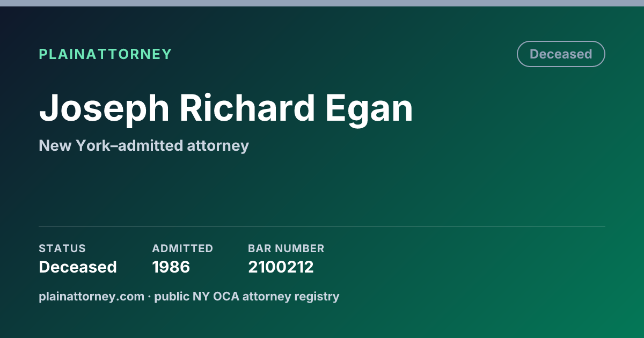
Task: Select the Deceased value under STATUS
Action: point(78,267)
